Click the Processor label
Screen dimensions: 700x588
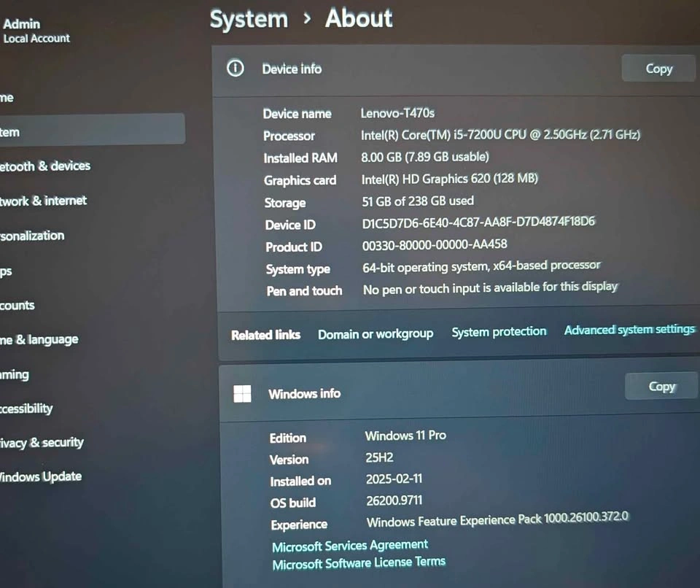click(289, 136)
